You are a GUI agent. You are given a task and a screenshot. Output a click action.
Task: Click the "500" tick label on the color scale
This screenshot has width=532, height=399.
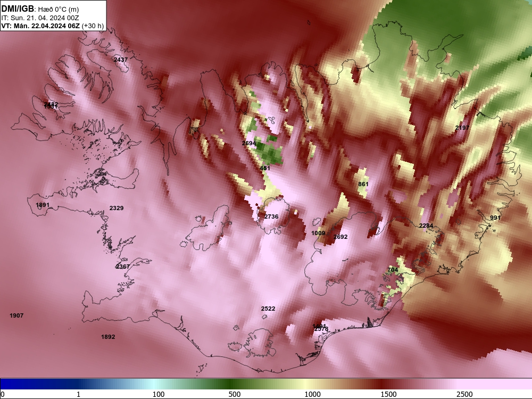coord(235,394)
